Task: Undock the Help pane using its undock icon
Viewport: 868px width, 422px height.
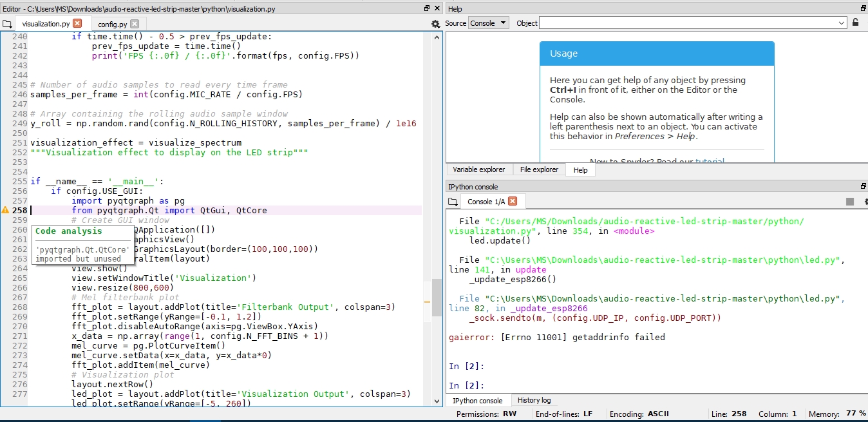Action: (x=862, y=8)
